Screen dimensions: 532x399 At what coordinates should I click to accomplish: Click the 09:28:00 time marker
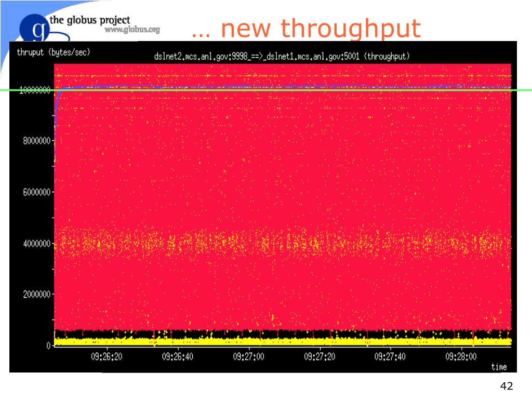pos(461,356)
